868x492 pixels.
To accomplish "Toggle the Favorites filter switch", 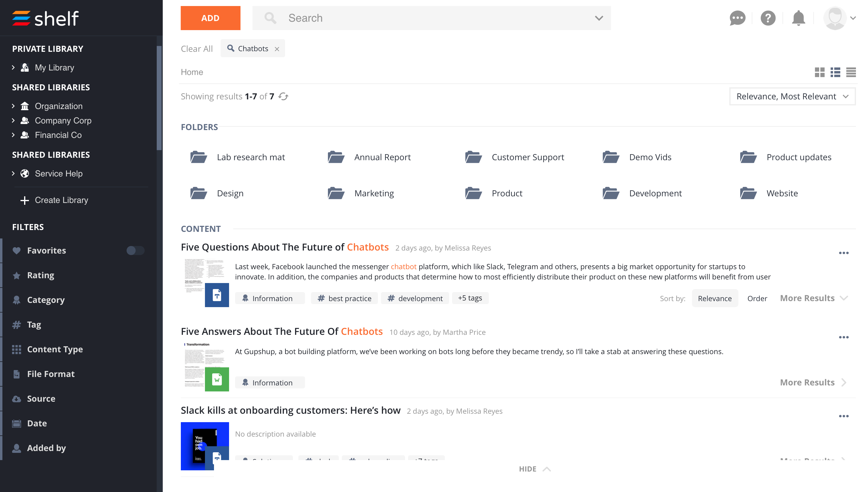I will click(x=135, y=251).
